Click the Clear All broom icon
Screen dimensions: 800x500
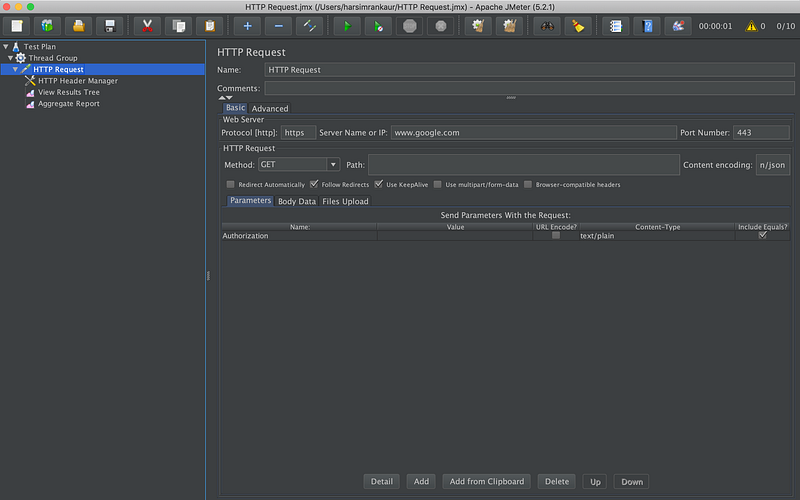pos(578,26)
